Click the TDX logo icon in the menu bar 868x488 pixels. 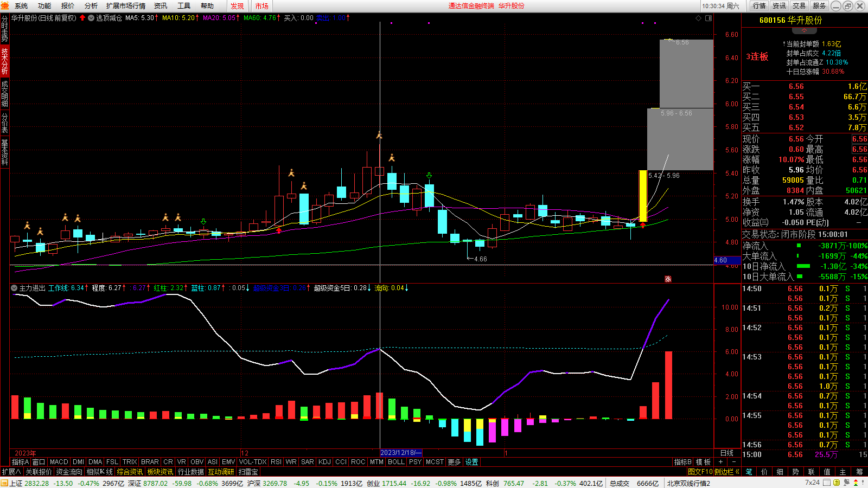pos(5,6)
